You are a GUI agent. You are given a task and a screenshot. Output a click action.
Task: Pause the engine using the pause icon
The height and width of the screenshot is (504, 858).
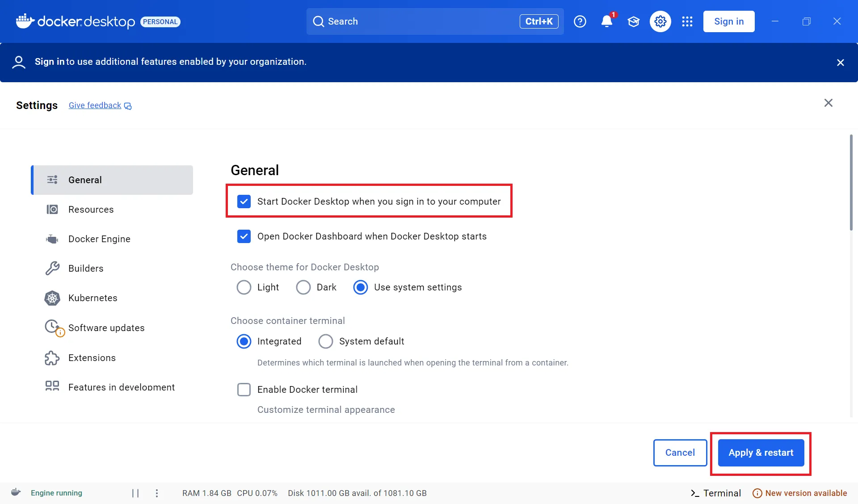[135, 493]
